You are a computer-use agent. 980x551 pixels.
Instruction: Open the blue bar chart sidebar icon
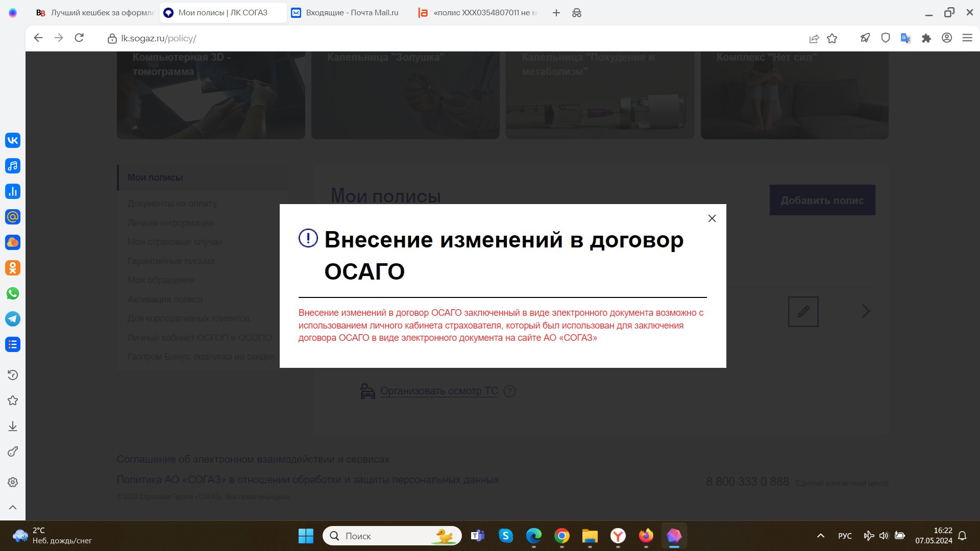pos(13,191)
